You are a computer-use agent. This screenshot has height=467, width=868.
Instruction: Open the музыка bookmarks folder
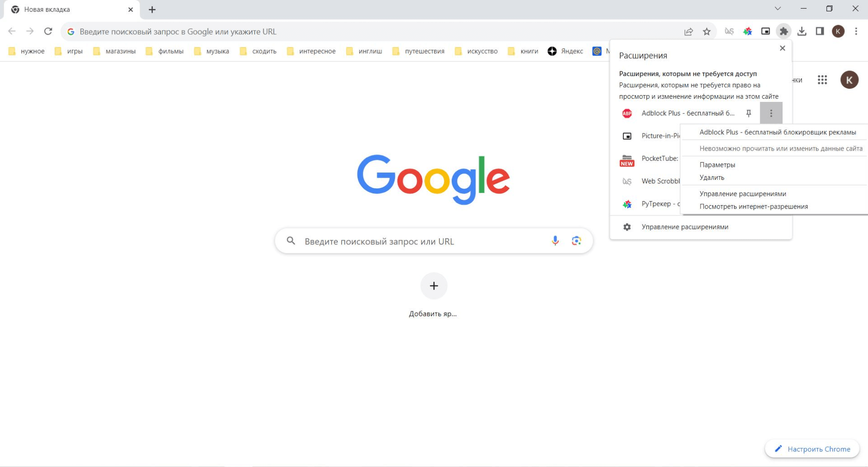click(x=212, y=51)
